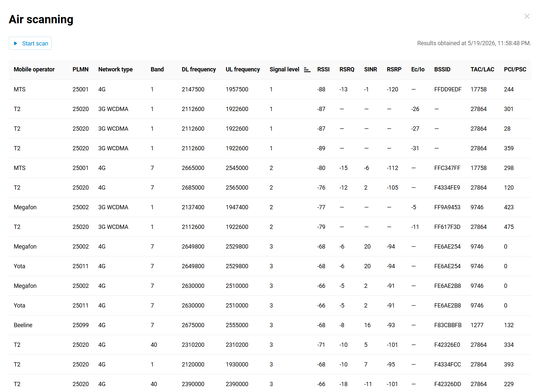Viewport: 536px width, 392px height.
Task: Click DL frequency 2675000
Action: [x=193, y=325]
